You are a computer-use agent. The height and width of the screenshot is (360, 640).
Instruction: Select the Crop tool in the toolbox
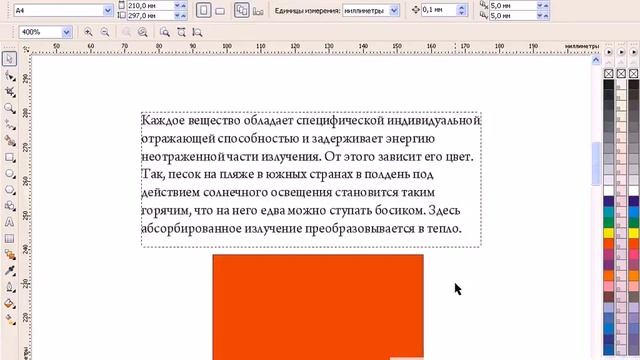9,92
